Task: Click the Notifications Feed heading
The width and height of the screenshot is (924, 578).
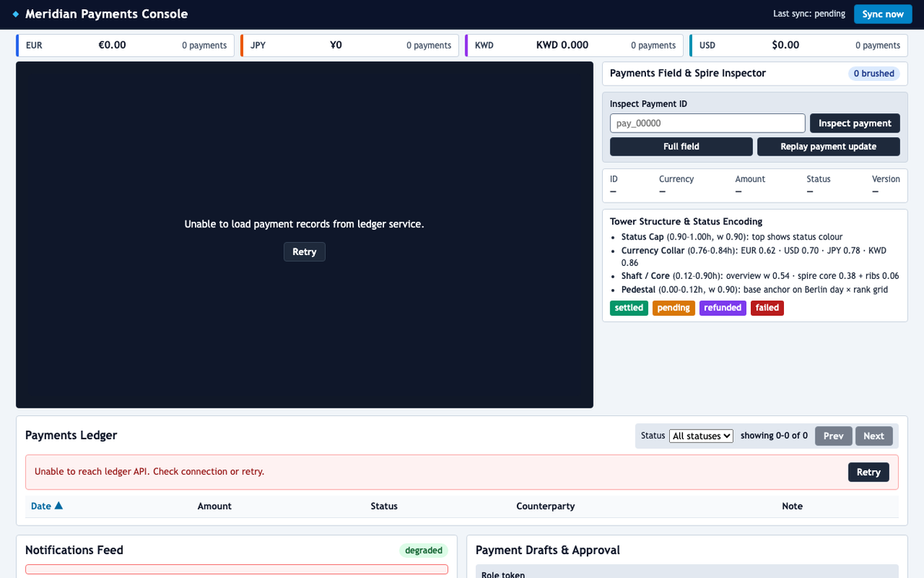Action: pos(74,550)
